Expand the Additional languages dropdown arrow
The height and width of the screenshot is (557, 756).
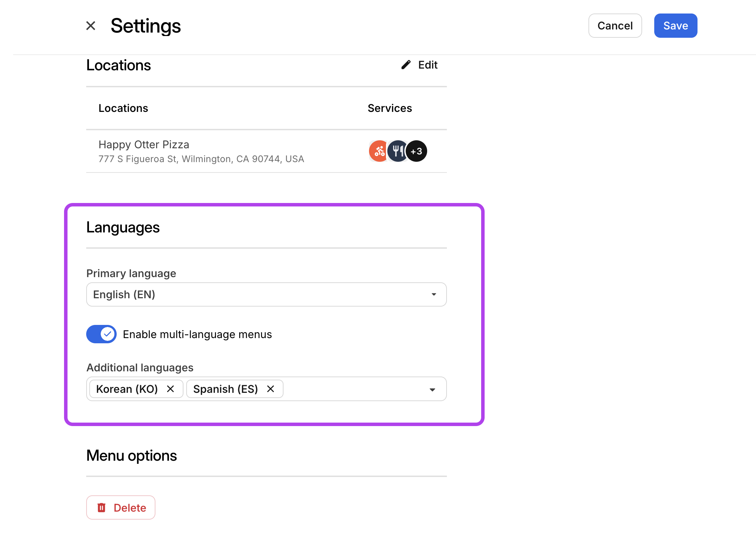432,390
